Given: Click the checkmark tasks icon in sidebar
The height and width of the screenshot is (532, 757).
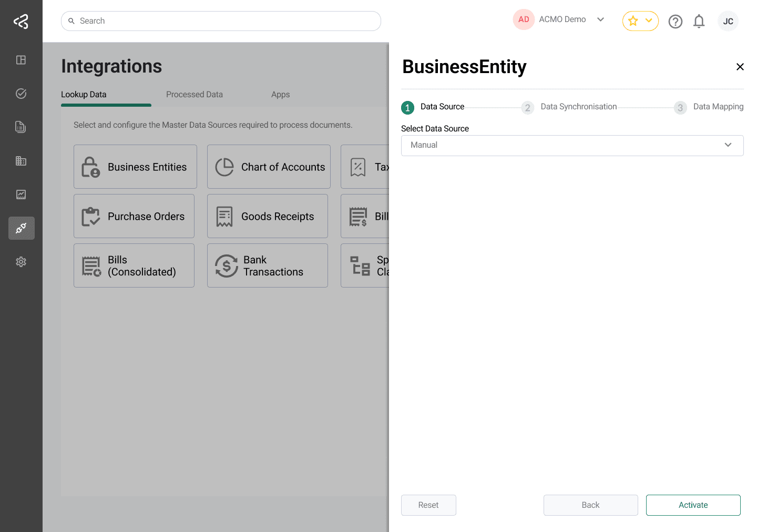Looking at the screenshot, I should [x=21, y=93].
